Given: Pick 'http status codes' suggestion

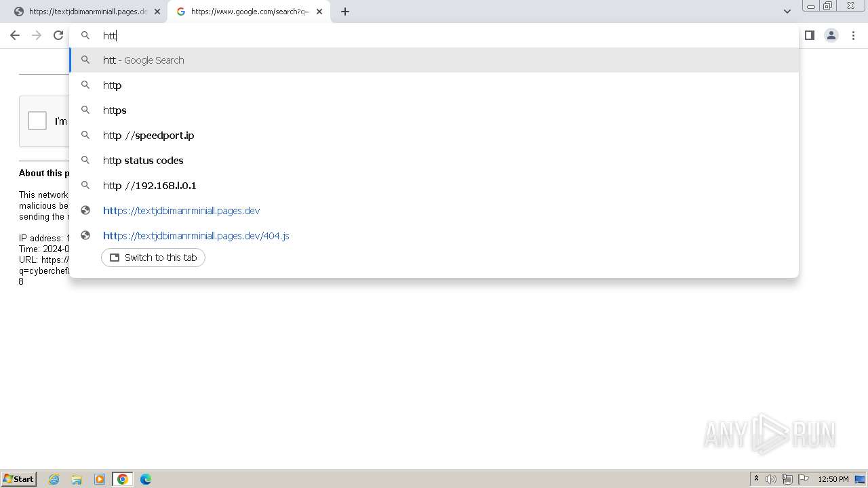Looking at the screenshot, I should point(434,161).
